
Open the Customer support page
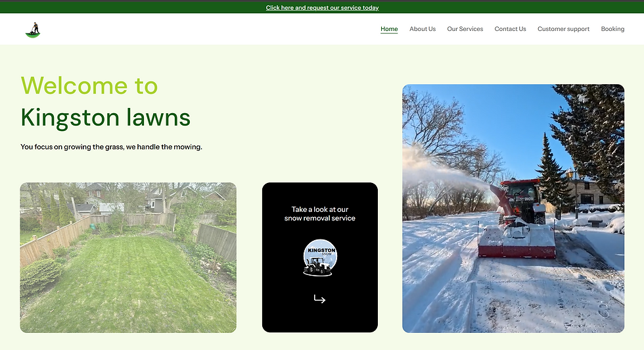pos(563,29)
